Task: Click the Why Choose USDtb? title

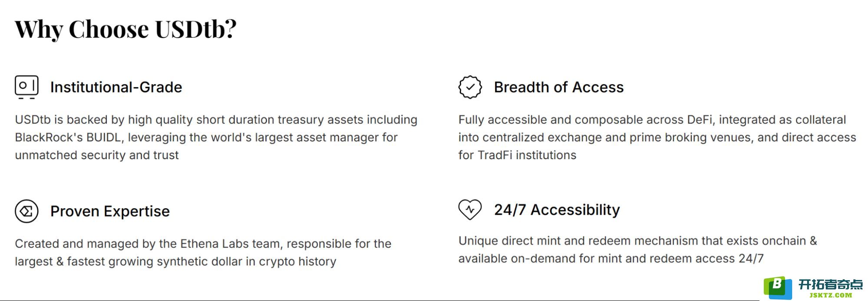Action: coord(125,29)
